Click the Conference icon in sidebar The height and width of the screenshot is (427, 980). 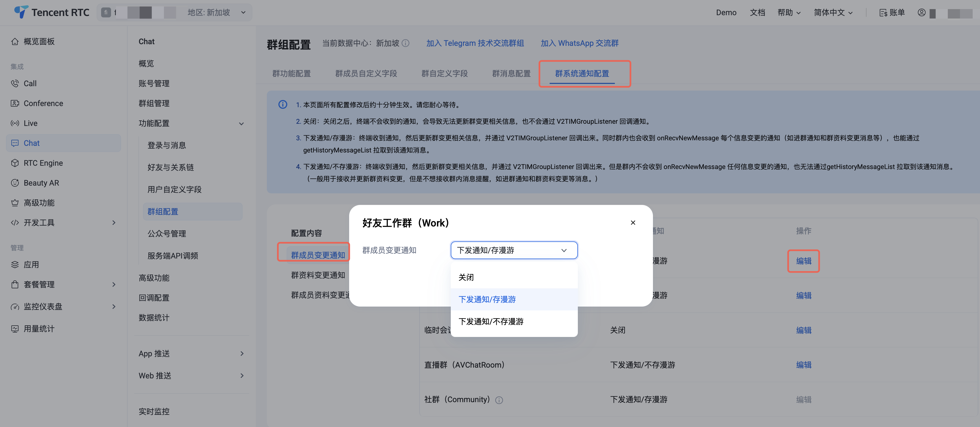(x=15, y=103)
